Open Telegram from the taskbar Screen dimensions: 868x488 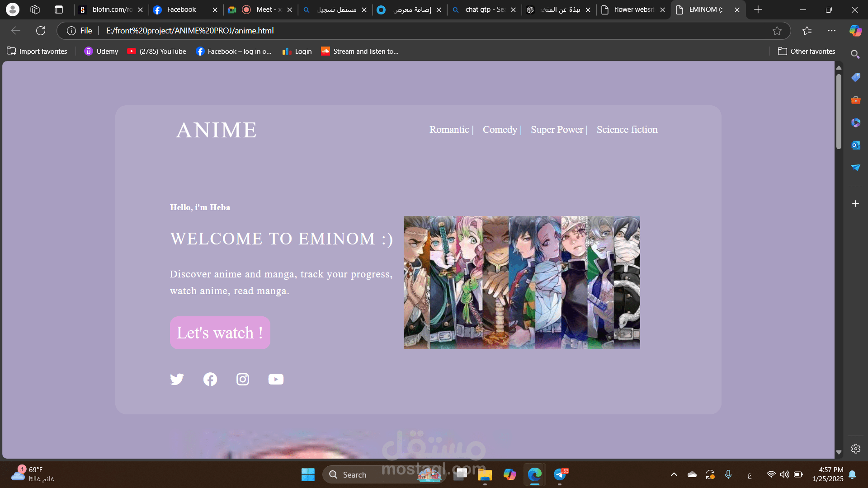(x=561, y=475)
